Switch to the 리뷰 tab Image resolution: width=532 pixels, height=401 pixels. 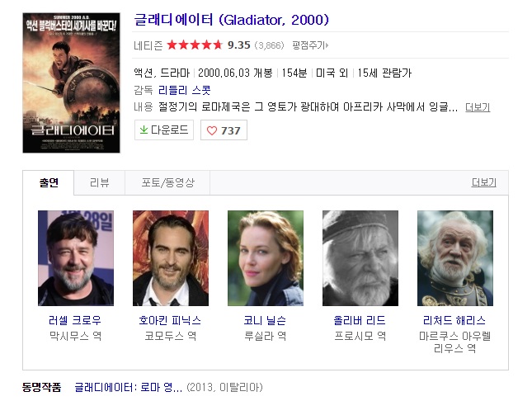100,182
